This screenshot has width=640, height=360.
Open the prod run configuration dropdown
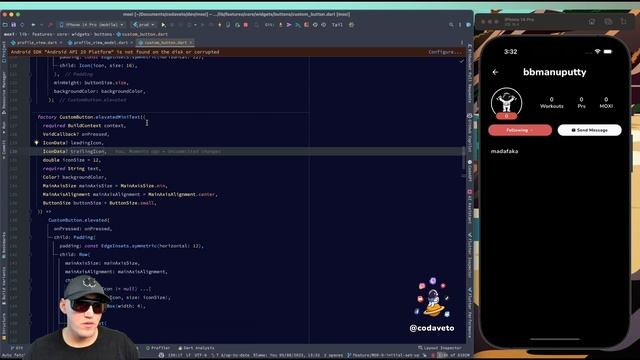pos(143,25)
